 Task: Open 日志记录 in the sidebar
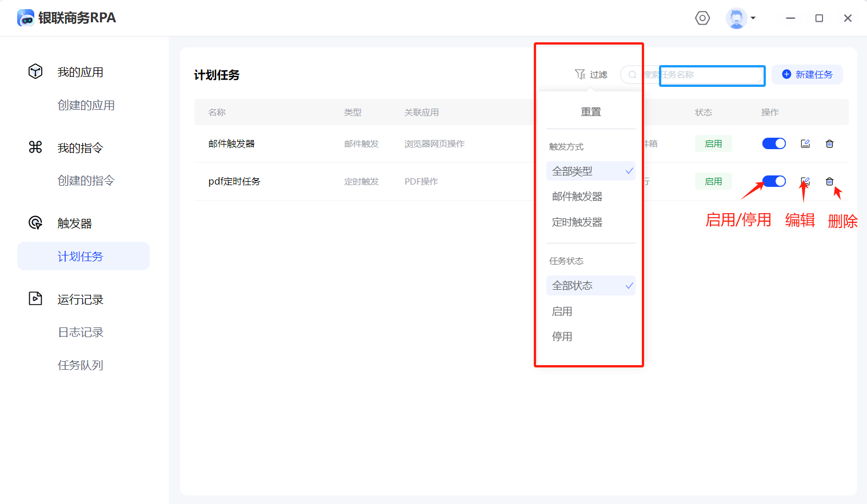[x=81, y=333]
